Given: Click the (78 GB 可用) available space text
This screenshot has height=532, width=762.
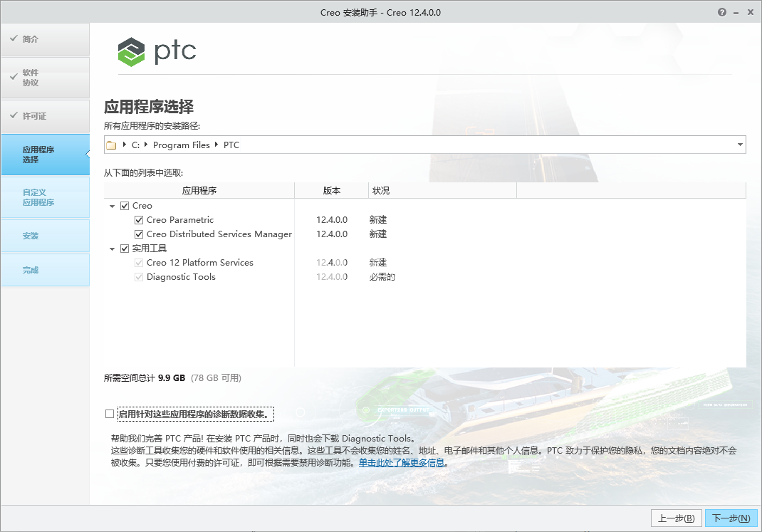Looking at the screenshot, I should [x=216, y=378].
